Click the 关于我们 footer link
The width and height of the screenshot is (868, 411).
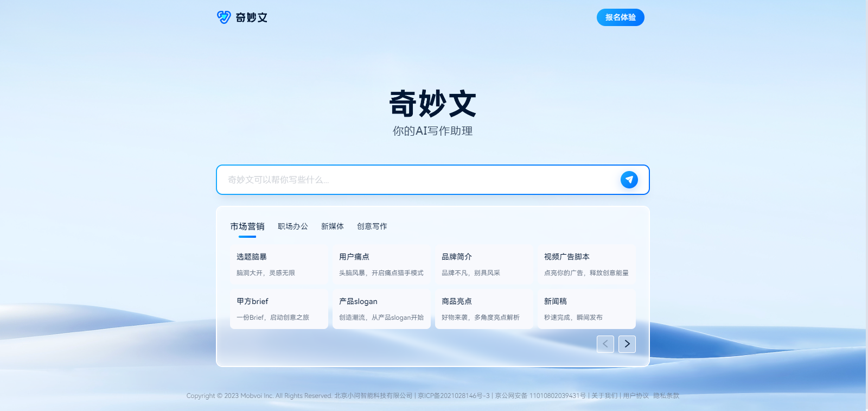pos(604,396)
